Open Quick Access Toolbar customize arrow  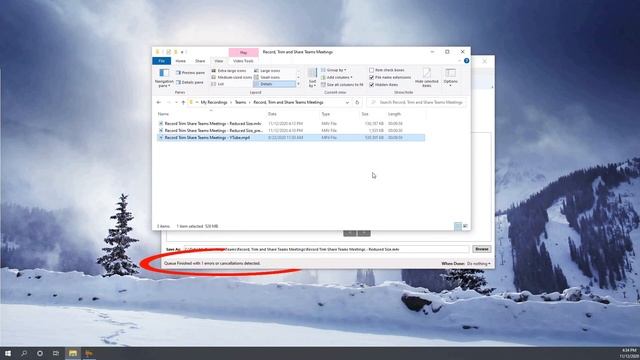(182, 52)
